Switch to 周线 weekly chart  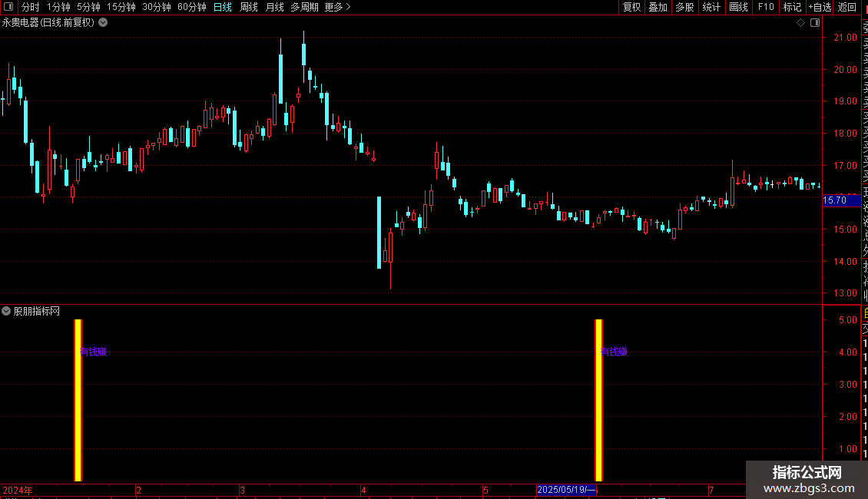pos(249,7)
